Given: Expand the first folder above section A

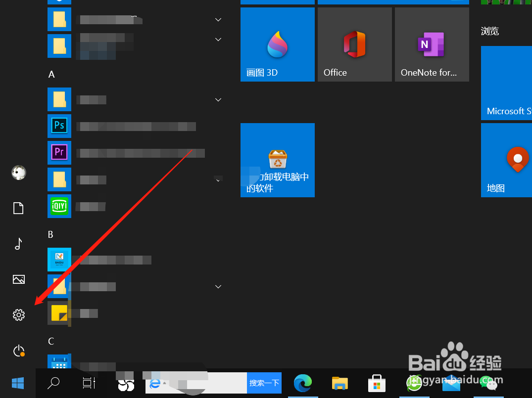Looking at the screenshot, I should 218,20.
